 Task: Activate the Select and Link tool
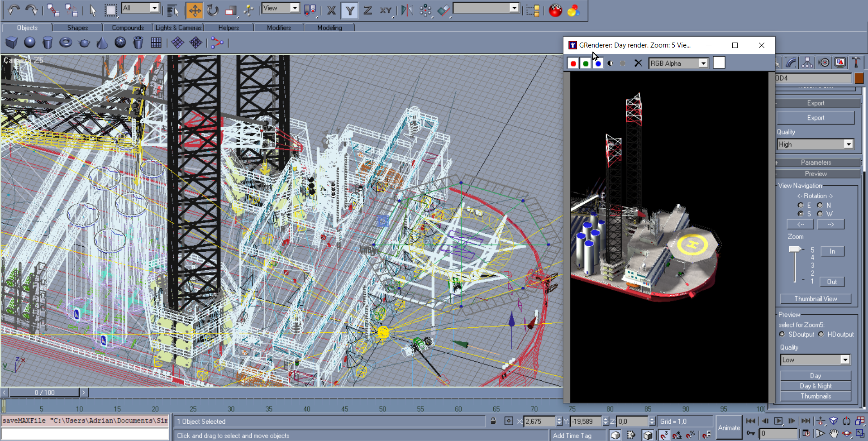pos(53,10)
